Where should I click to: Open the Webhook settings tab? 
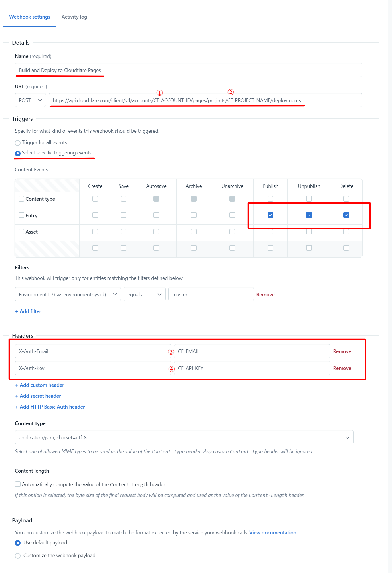(x=30, y=17)
